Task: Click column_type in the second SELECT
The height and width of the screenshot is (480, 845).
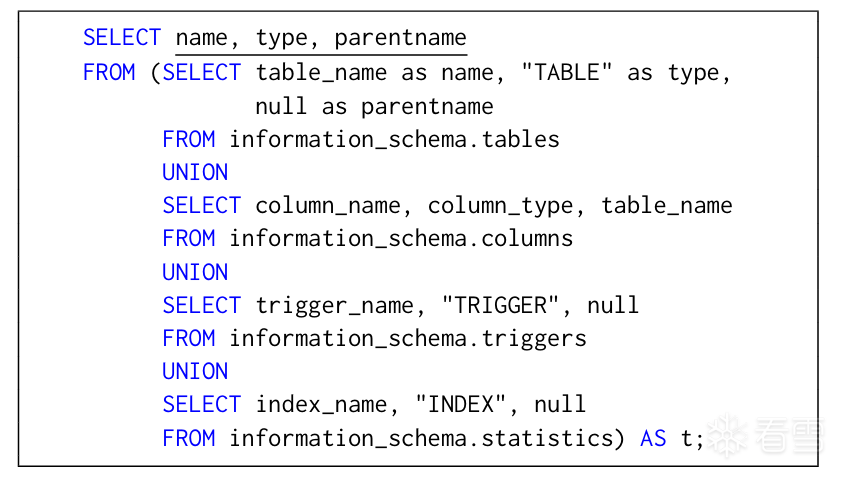Action: 500,206
